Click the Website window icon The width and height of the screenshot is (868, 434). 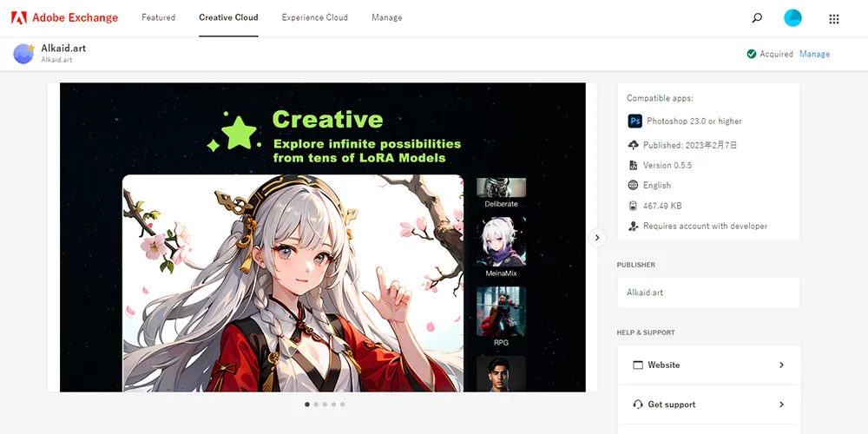click(638, 365)
